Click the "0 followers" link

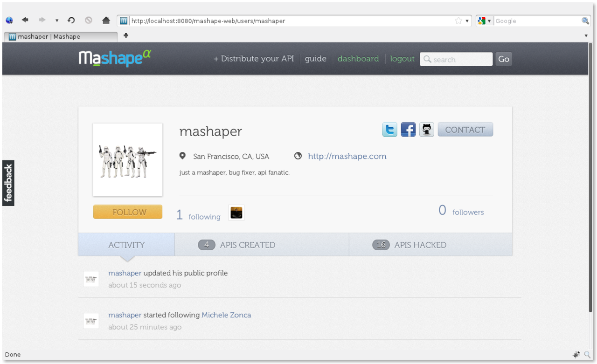point(461,211)
